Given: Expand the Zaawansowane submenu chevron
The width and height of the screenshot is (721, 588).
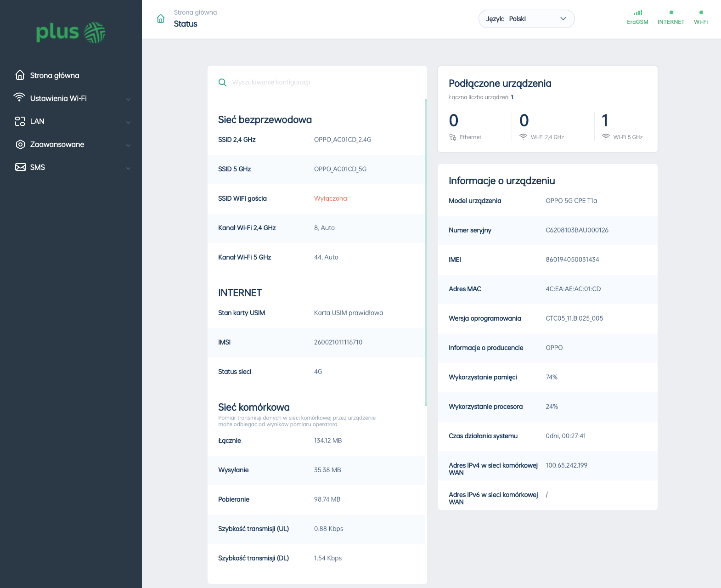Looking at the screenshot, I should tap(128, 145).
